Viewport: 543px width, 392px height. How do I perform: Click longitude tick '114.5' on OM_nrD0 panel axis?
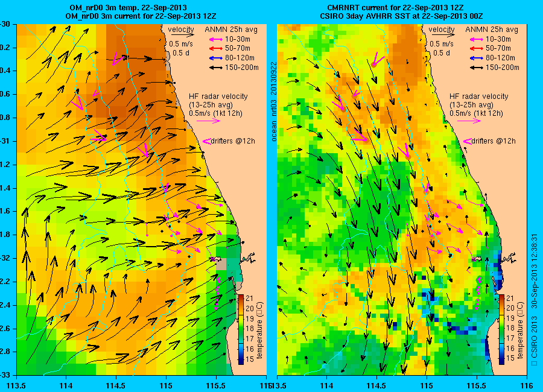click(x=116, y=385)
